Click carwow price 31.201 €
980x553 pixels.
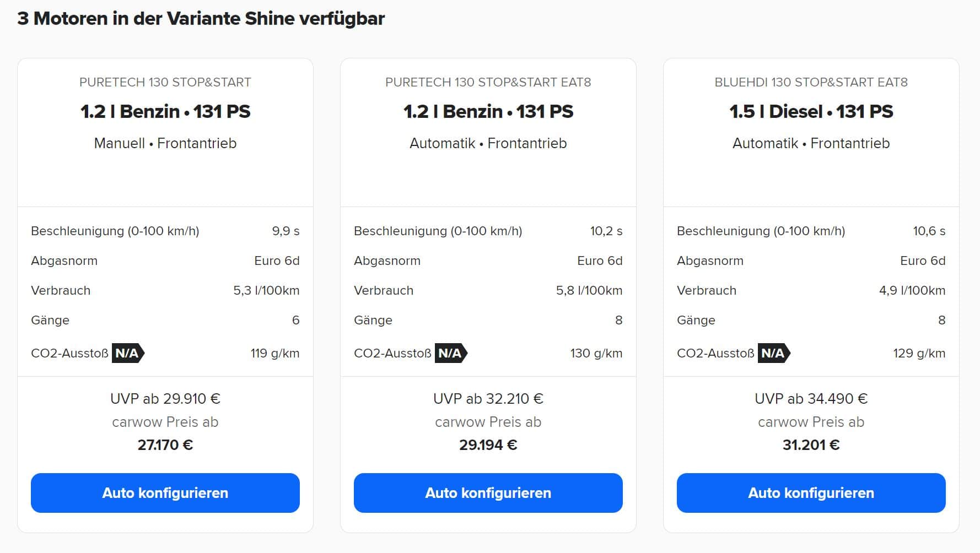pyautogui.click(x=811, y=445)
